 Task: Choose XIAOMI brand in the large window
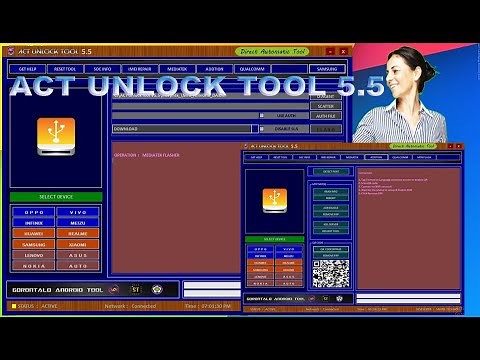[x=78, y=244]
